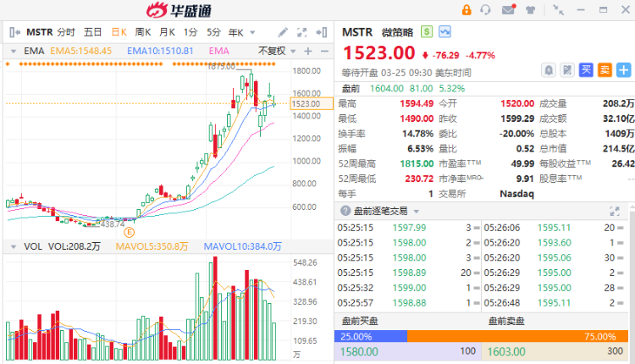Click the 盘前卖盘 header
Screen dimensions: 635x364
(x=506, y=321)
